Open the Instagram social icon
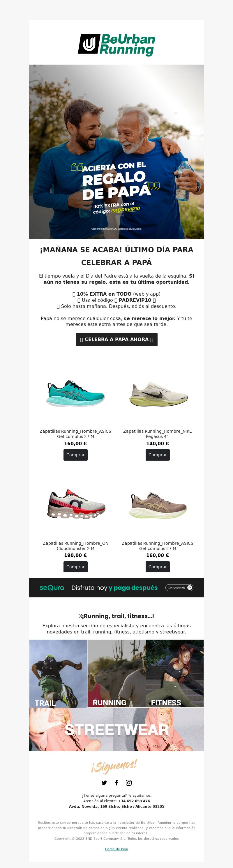 [129, 783]
